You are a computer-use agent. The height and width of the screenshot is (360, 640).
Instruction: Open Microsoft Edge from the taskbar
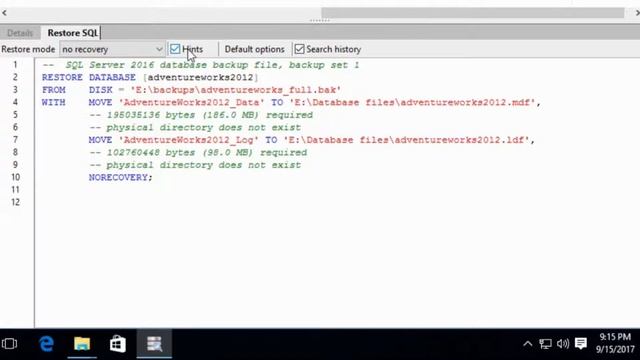47,344
